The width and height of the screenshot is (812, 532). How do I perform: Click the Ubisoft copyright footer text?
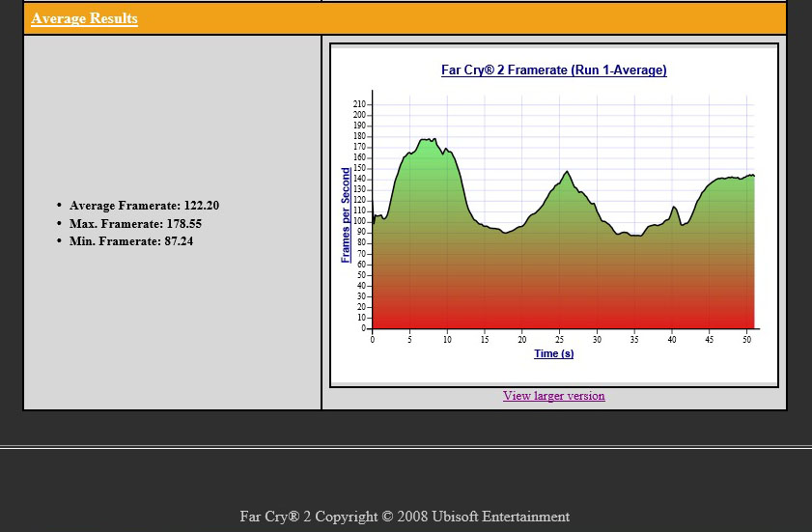click(x=405, y=517)
